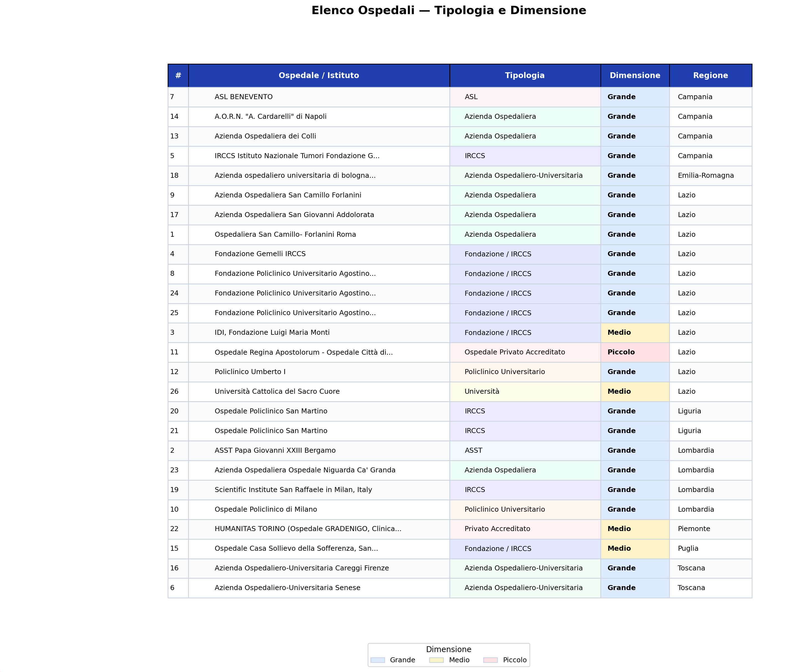
Task: Click the "Ospedale / Istituto" column header
Action: point(319,76)
